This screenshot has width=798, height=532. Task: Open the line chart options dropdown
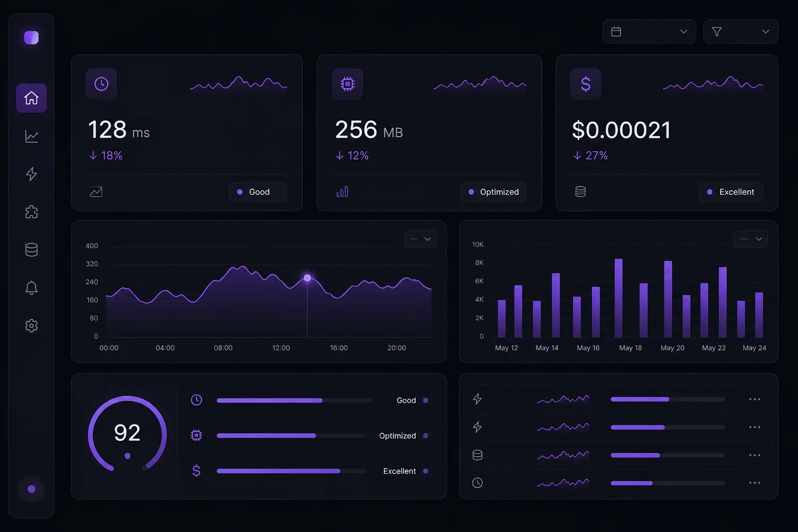pos(420,239)
